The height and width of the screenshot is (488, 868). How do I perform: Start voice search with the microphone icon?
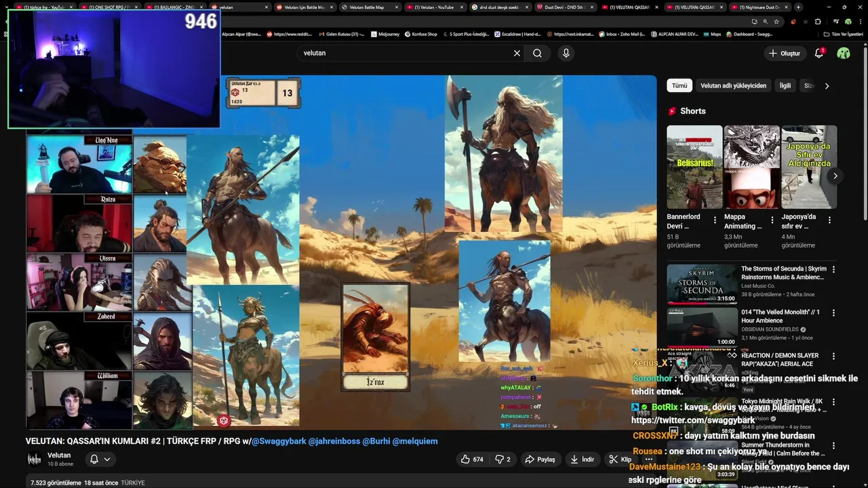tap(566, 53)
